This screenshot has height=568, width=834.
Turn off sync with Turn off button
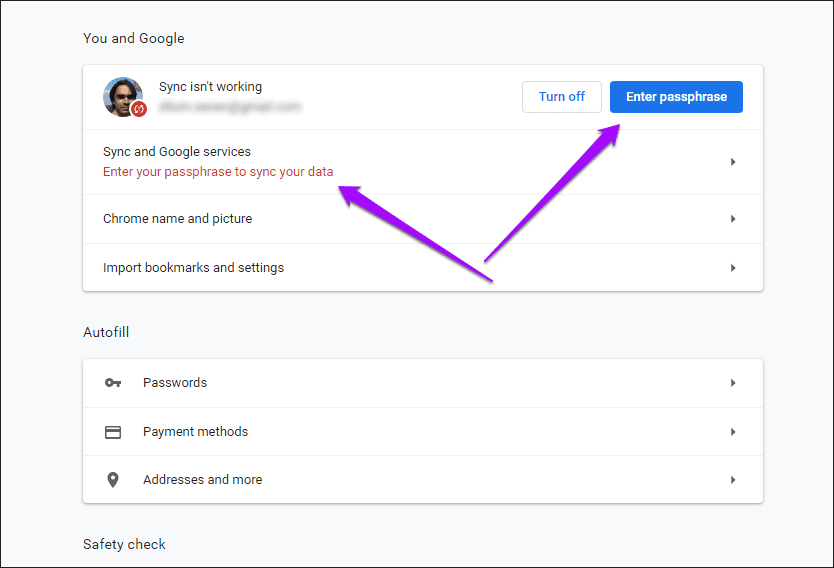(x=562, y=97)
